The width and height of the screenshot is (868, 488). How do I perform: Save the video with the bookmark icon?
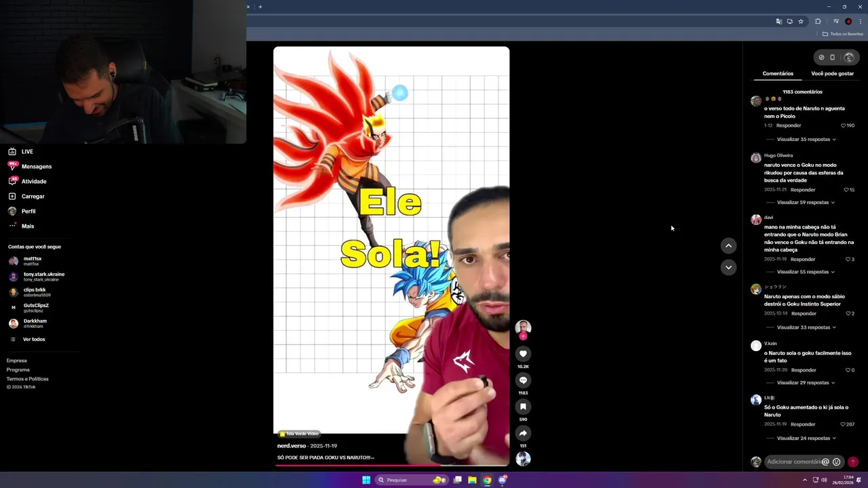tap(523, 407)
